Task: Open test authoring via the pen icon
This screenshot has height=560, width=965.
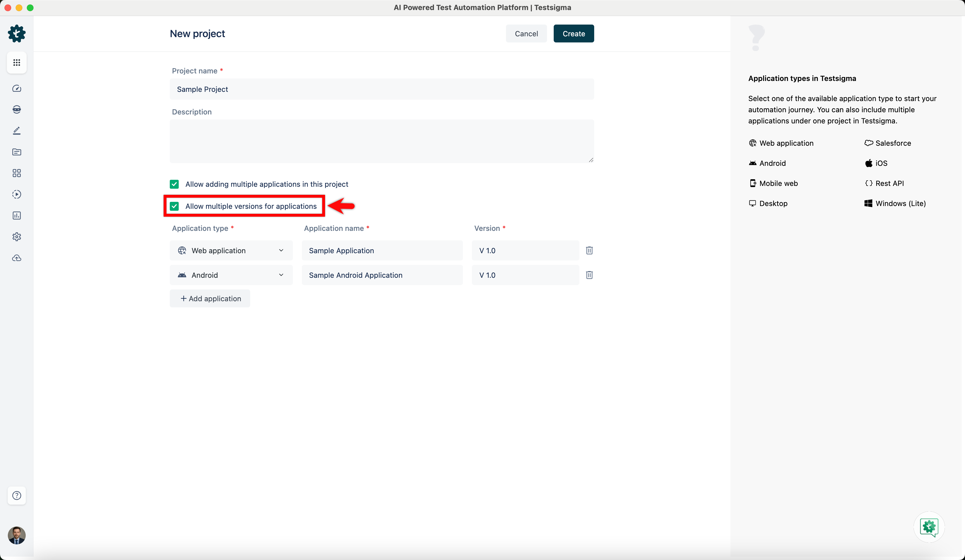Action: pyautogui.click(x=16, y=131)
